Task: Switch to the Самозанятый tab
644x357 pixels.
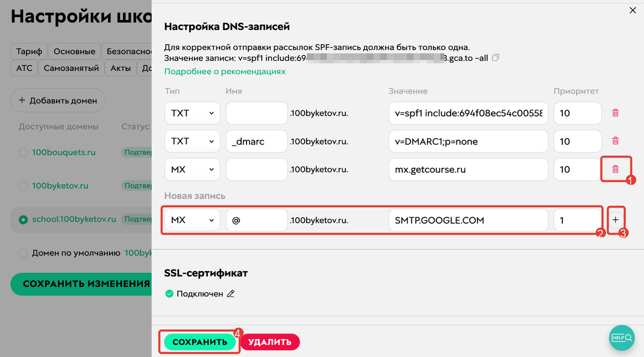Action: pos(71,68)
